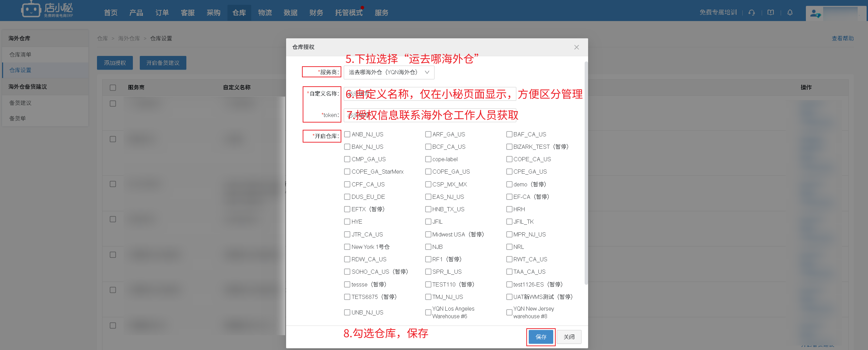The height and width of the screenshot is (350, 868).
Task: Check the BAF_CA_US warehouse
Action: (509, 134)
